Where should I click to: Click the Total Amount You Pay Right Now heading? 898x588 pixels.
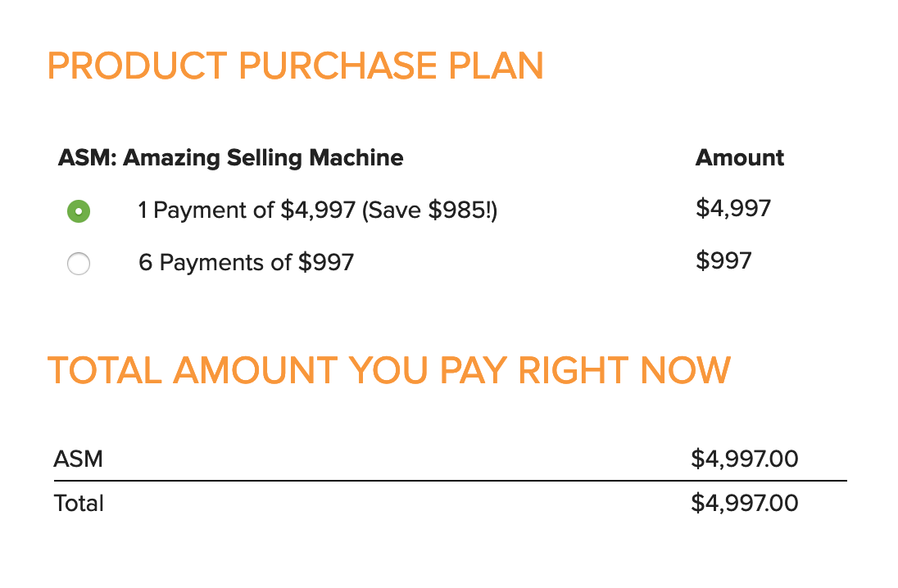pyautogui.click(x=389, y=370)
